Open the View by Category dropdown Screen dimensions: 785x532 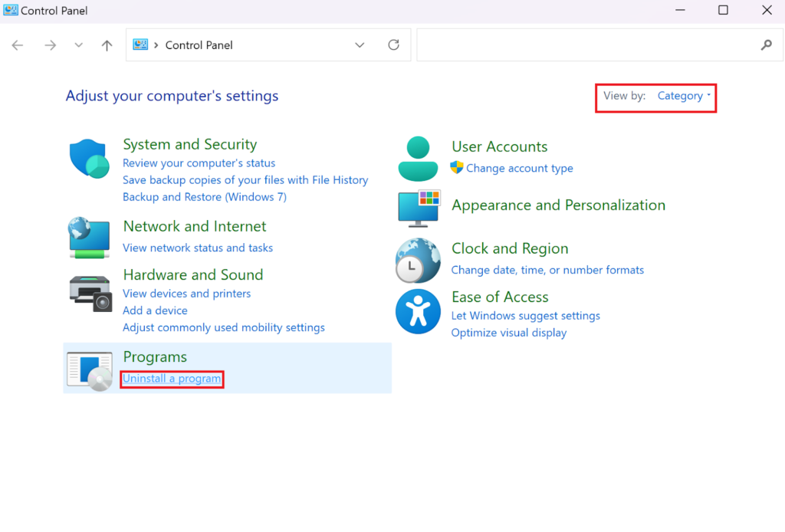(683, 96)
